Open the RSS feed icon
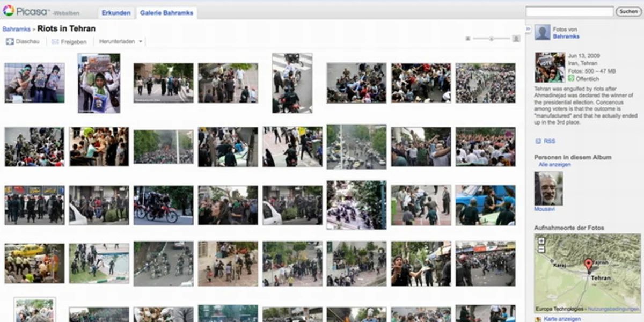This screenshot has height=322, width=644. pyautogui.click(x=538, y=141)
